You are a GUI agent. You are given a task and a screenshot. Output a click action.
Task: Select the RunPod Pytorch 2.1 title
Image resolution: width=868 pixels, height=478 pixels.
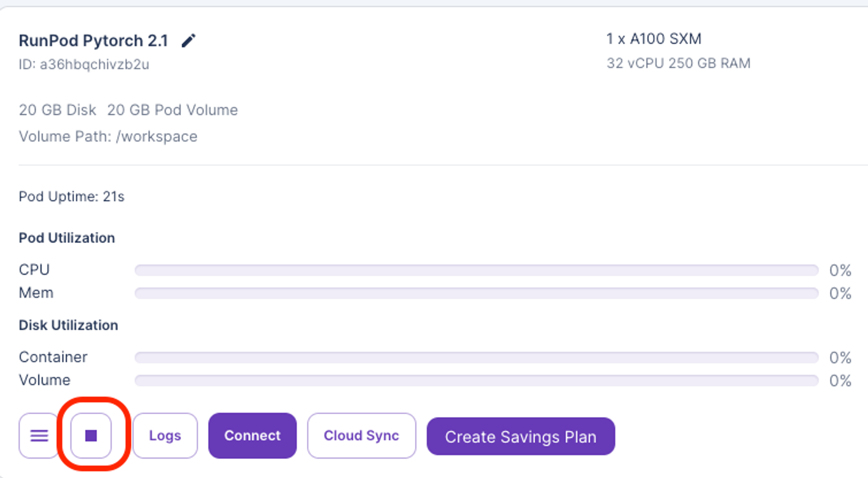pos(93,41)
